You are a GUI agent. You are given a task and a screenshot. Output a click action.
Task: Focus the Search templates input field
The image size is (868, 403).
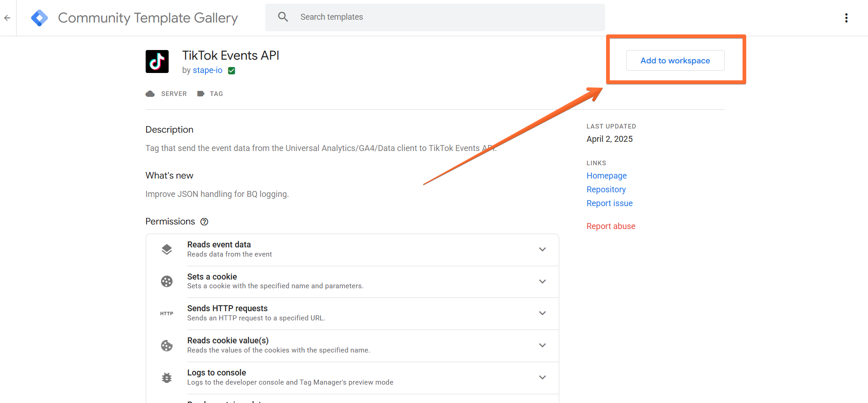435,17
